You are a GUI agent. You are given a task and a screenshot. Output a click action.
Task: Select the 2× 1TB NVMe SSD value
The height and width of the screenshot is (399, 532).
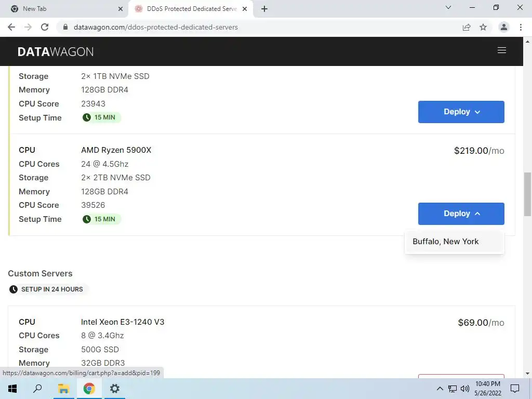(115, 76)
